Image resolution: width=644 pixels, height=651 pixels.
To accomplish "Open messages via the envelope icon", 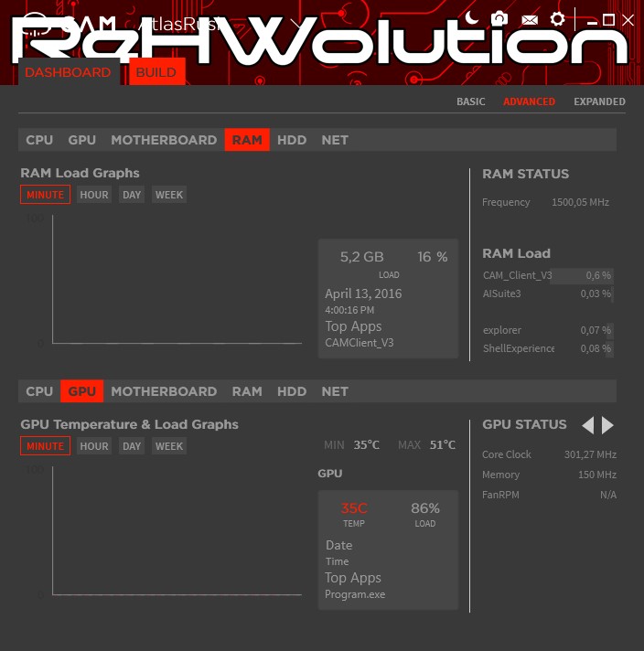I will point(529,19).
